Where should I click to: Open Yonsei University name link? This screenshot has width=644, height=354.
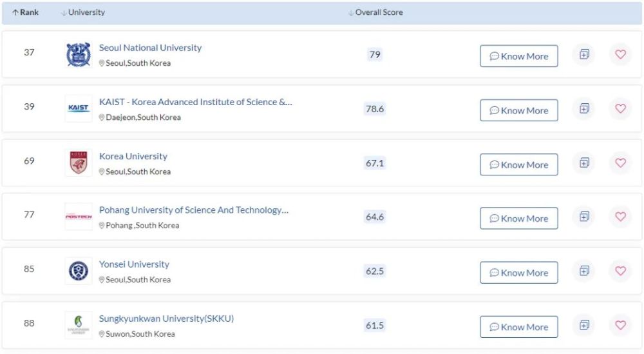point(134,264)
